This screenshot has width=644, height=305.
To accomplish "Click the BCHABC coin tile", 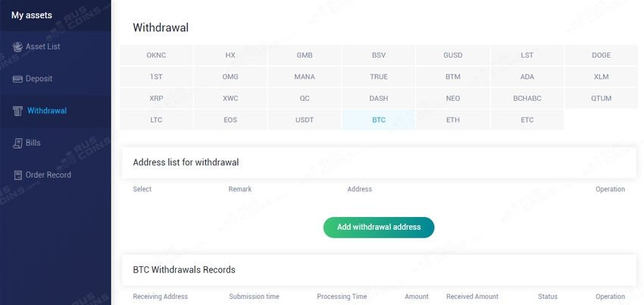I will [x=527, y=99].
